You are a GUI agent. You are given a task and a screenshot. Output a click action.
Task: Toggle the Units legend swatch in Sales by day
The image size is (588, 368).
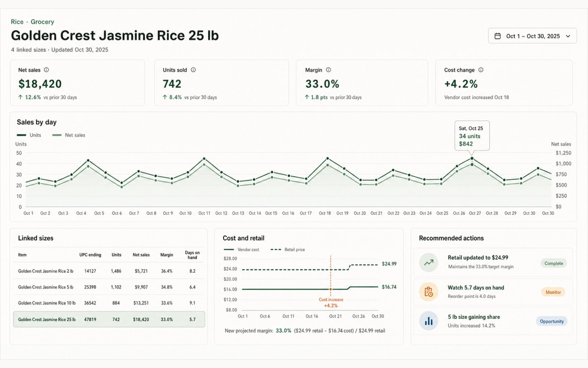click(21, 135)
